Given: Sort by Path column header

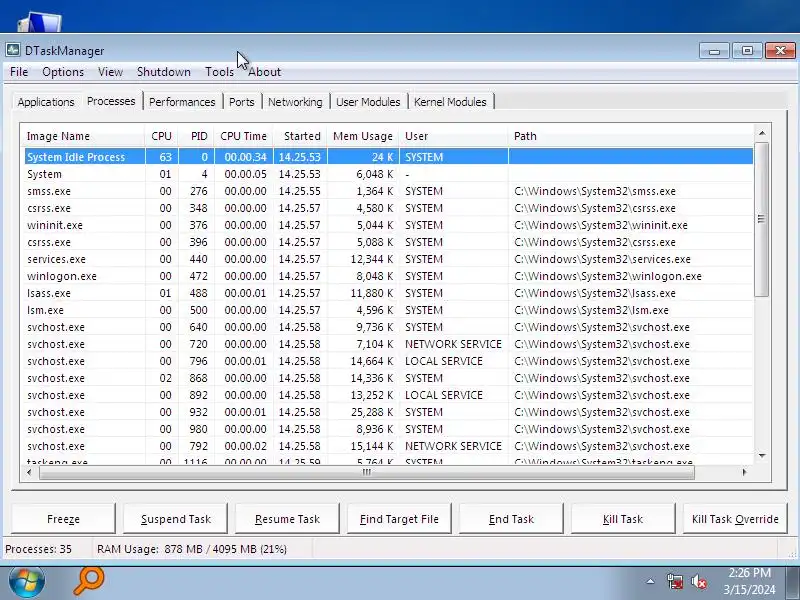Looking at the screenshot, I should click(631, 136).
